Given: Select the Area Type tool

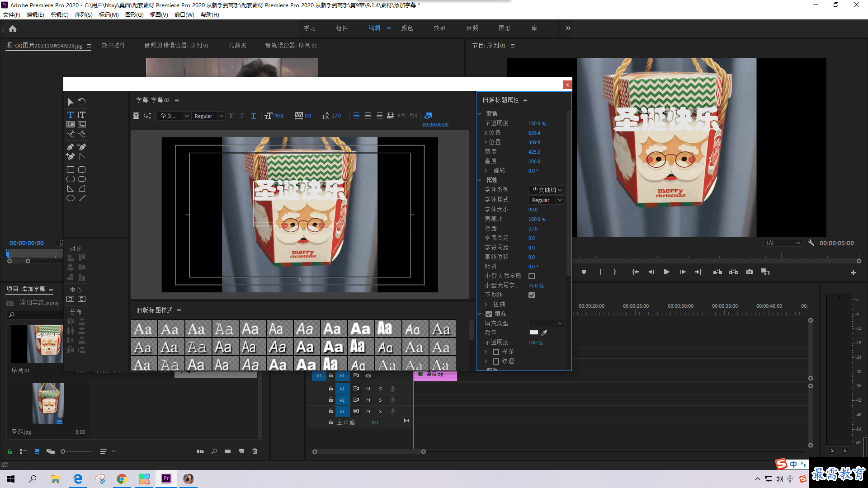Looking at the screenshot, I should tap(71, 124).
